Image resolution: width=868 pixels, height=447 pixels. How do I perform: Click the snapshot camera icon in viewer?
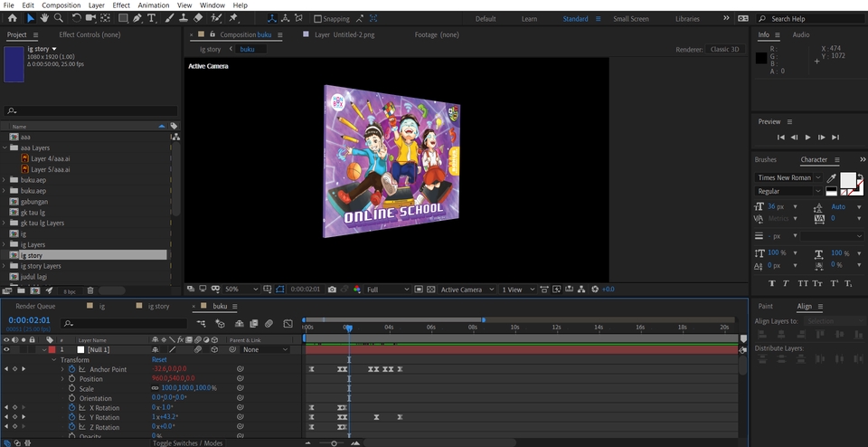[332, 290]
